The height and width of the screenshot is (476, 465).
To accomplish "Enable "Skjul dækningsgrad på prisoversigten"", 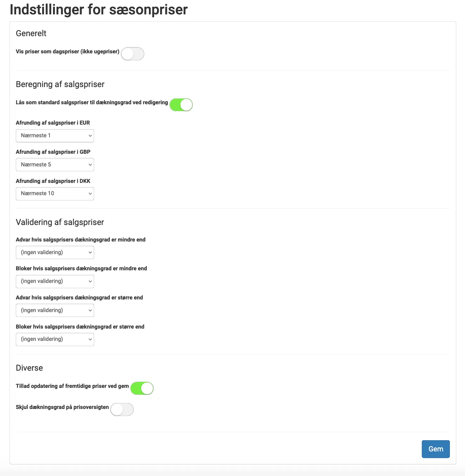I will pyautogui.click(x=122, y=409).
